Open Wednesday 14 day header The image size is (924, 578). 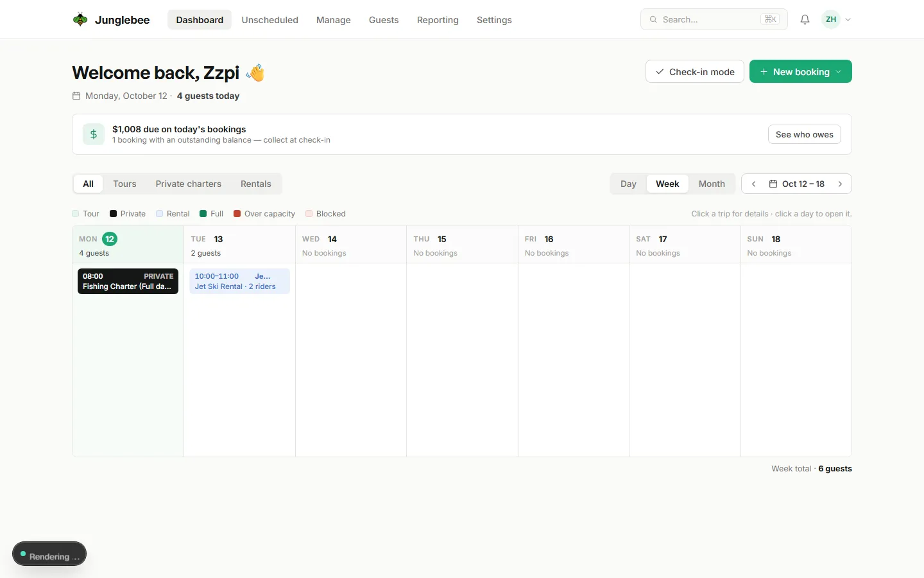[x=351, y=245]
